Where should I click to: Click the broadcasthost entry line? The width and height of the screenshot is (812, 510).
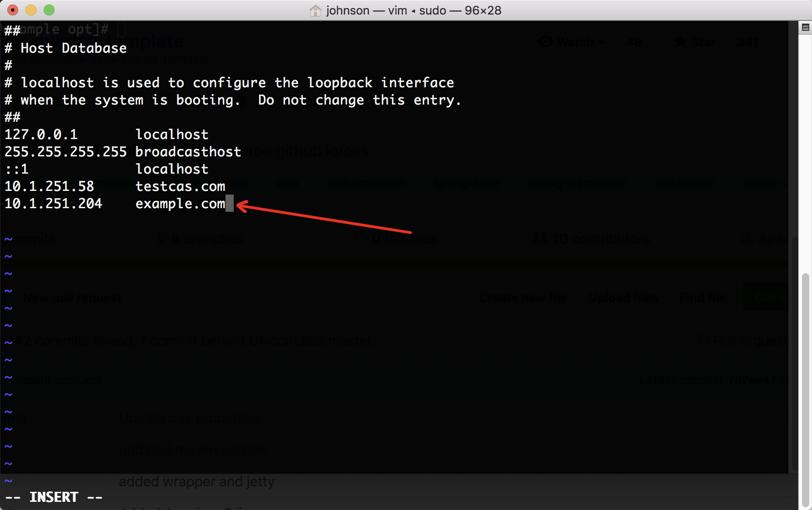(x=123, y=152)
